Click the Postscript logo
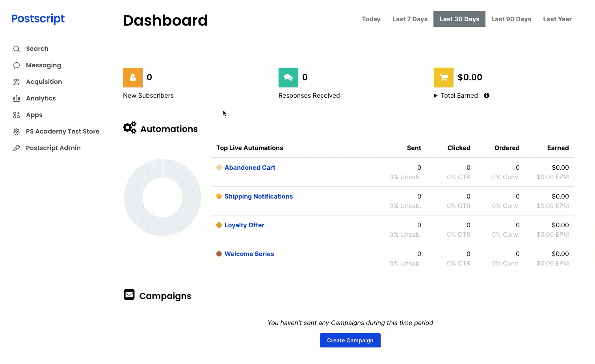The height and width of the screenshot is (364, 595). 38,19
